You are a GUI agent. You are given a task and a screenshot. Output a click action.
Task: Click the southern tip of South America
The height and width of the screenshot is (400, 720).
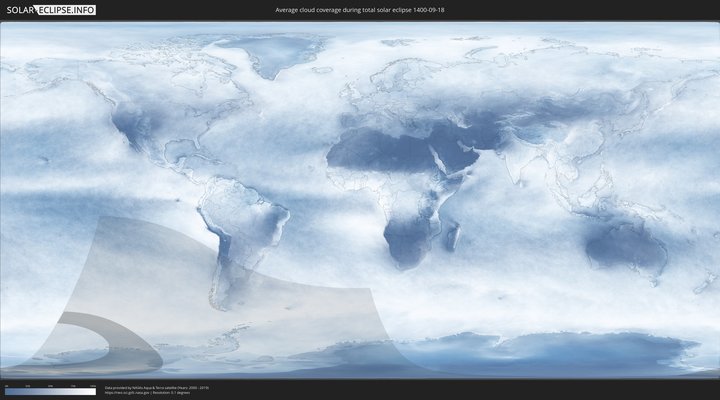[222, 300]
